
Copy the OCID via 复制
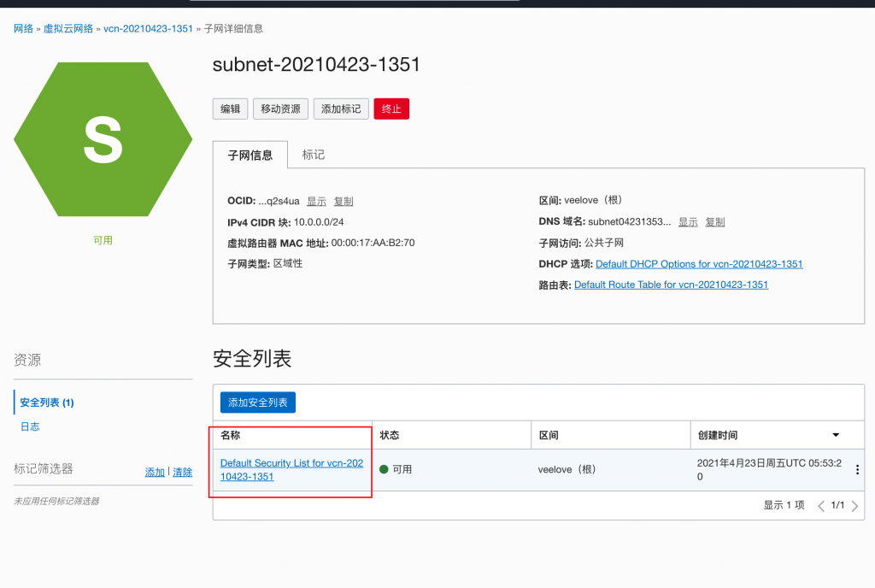point(344,201)
